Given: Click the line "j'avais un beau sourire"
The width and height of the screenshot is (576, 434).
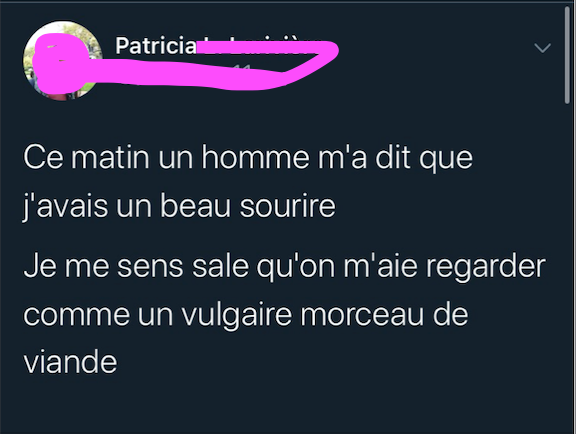Looking at the screenshot, I should click(179, 206).
